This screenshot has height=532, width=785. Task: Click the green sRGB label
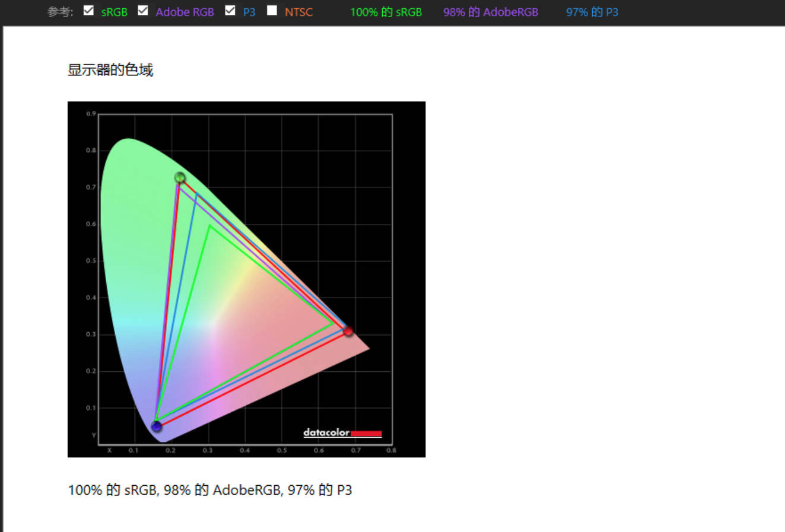(115, 12)
